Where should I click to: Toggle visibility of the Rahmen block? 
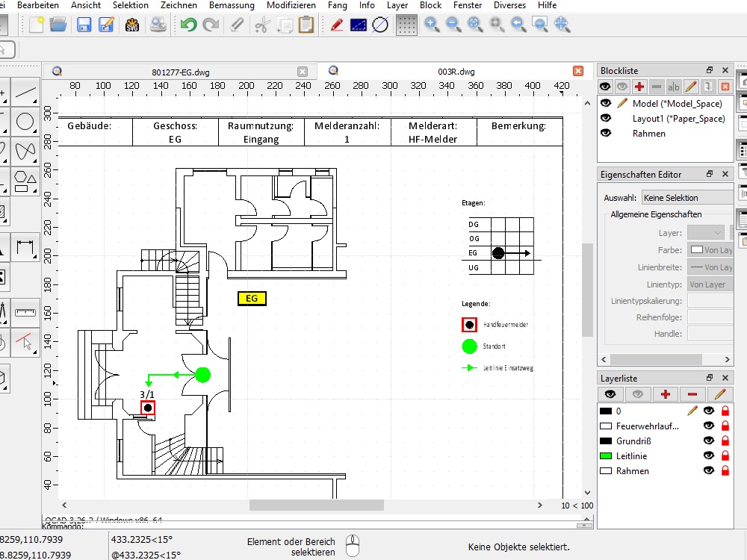606,134
